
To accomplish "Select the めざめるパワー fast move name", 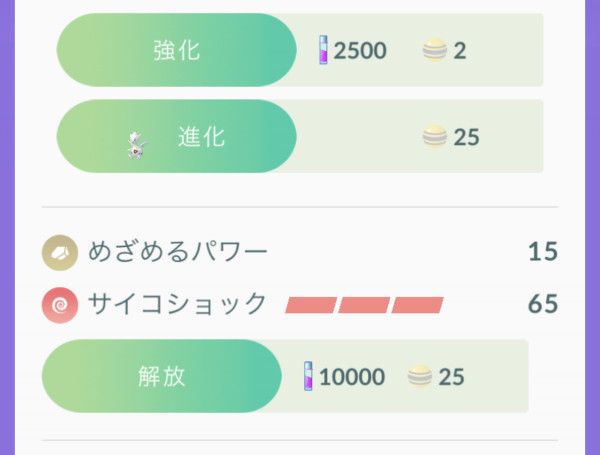I will point(178,252).
